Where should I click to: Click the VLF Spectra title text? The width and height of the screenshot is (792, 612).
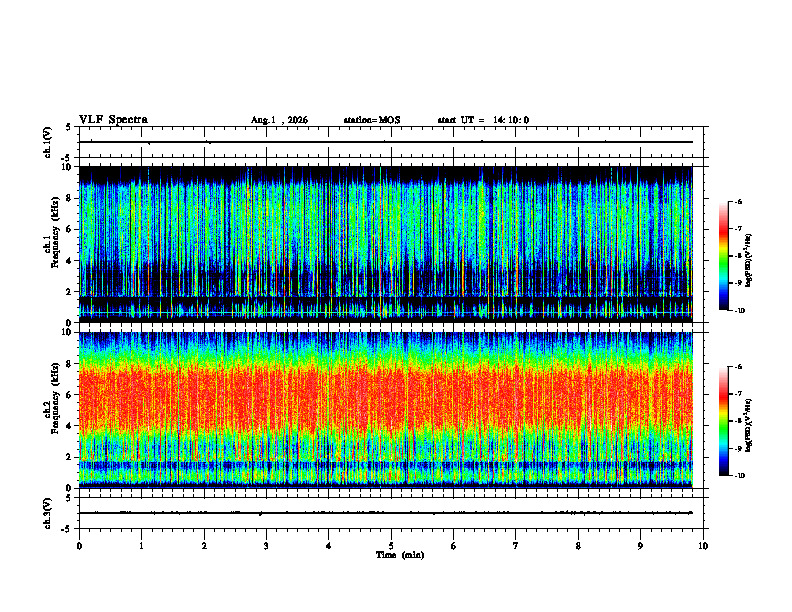tap(113, 120)
